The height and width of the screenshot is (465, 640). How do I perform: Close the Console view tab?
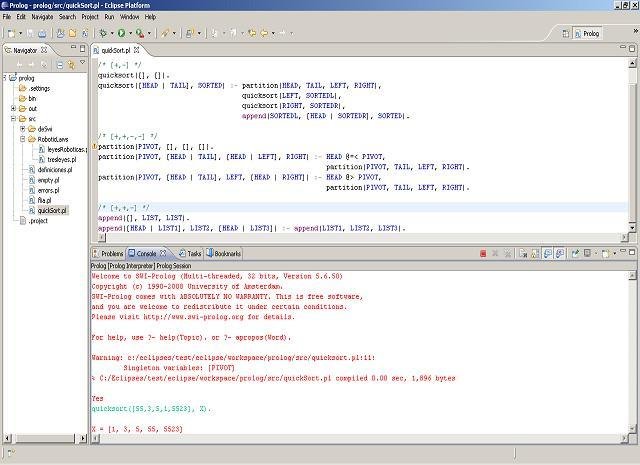click(x=163, y=253)
